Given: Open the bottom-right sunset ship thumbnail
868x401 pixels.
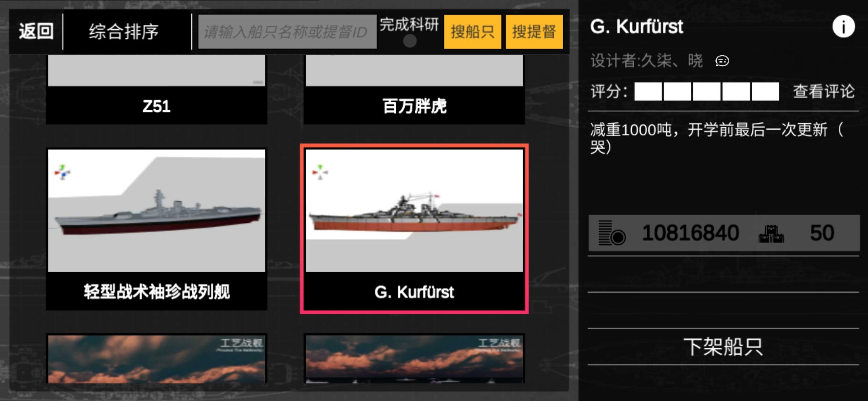Looking at the screenshot, I should click(414, 359).
